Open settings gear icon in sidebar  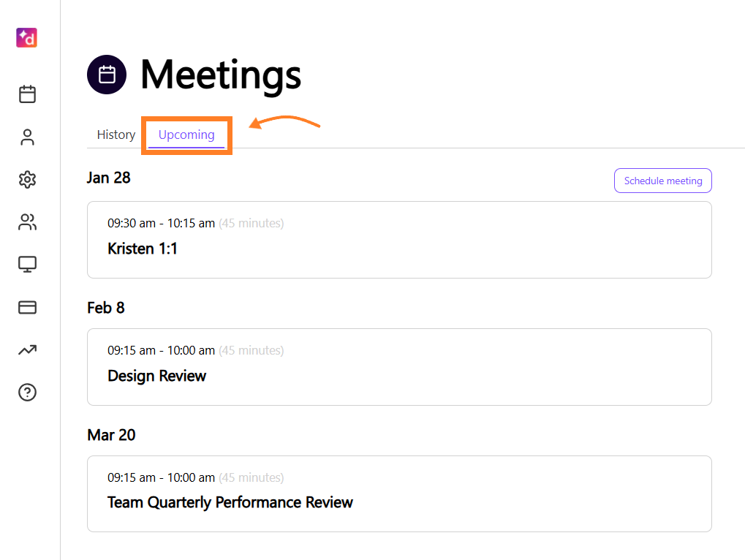(27, 180)
